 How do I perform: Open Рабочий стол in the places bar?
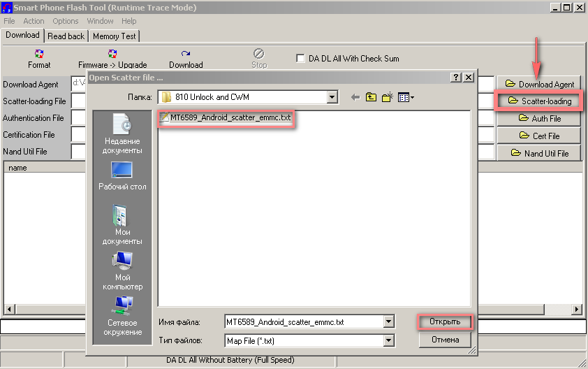122,176
